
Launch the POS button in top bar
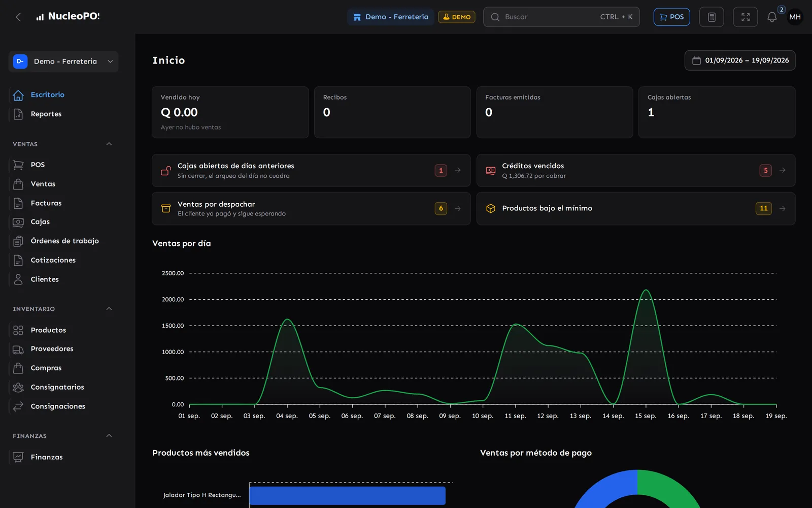pos(671,17)
